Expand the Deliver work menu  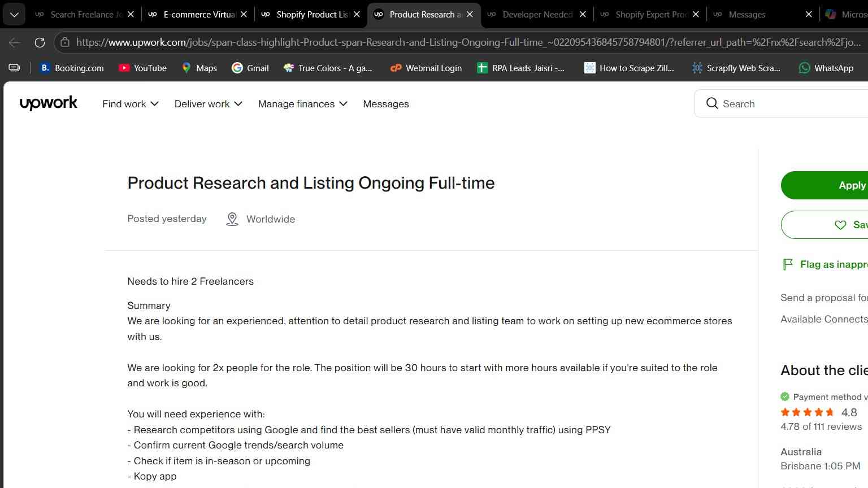tap(209, 104)
